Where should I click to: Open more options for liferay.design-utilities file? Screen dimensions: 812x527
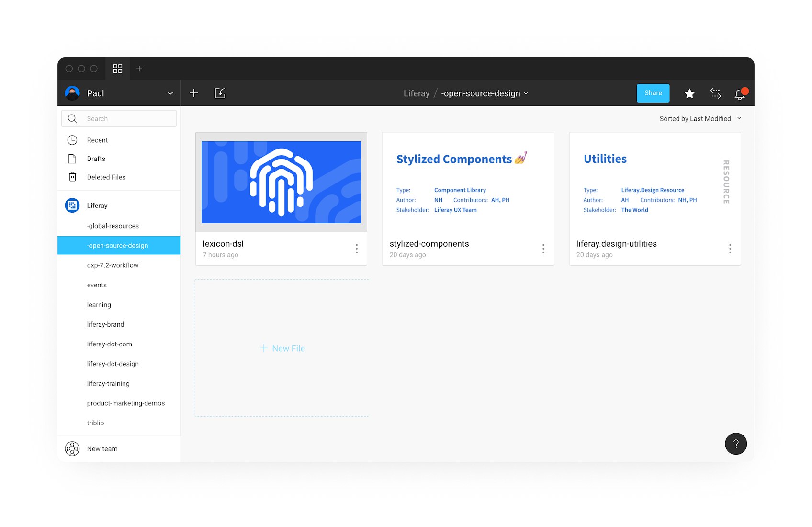[730, 249]
